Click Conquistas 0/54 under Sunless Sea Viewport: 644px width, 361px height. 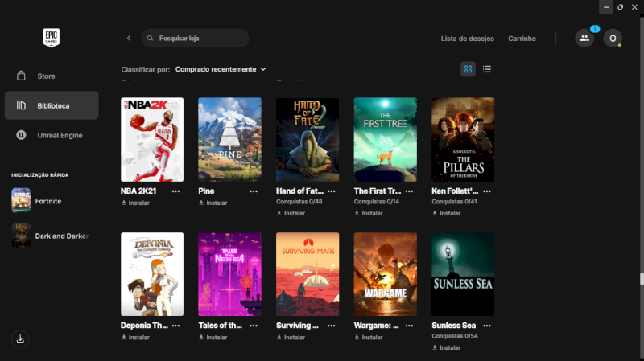[455, 336]
